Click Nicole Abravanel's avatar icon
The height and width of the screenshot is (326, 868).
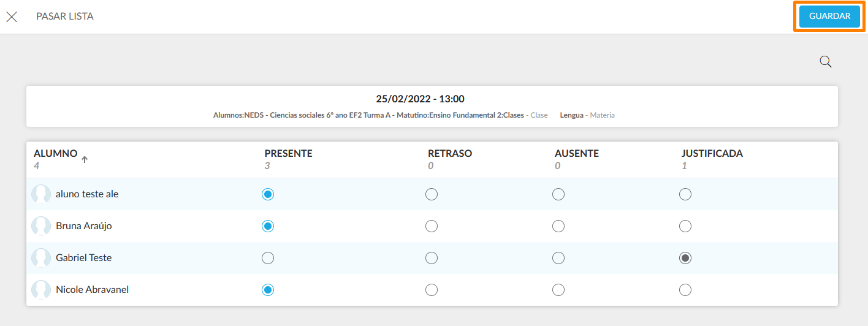pos(41,290)
